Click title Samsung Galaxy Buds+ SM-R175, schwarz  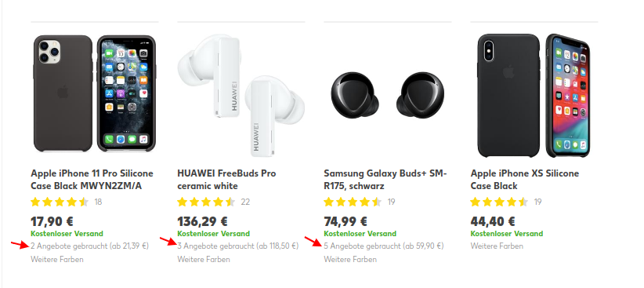385,180
